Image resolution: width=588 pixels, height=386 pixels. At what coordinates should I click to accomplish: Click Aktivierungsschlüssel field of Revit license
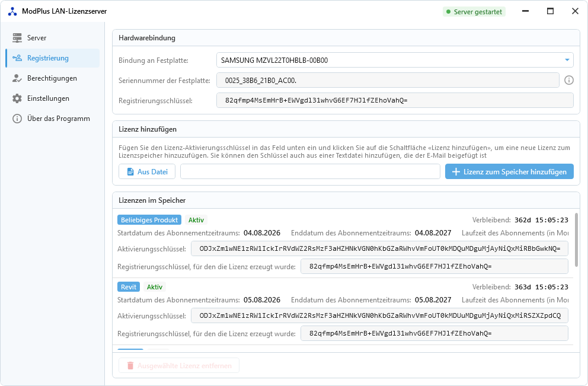[x=379, y=316]
